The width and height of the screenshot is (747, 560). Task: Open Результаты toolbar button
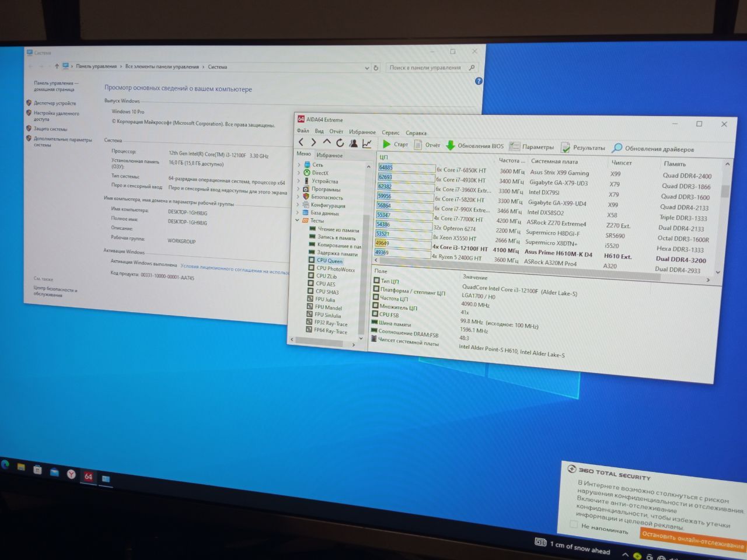point(583,148)
